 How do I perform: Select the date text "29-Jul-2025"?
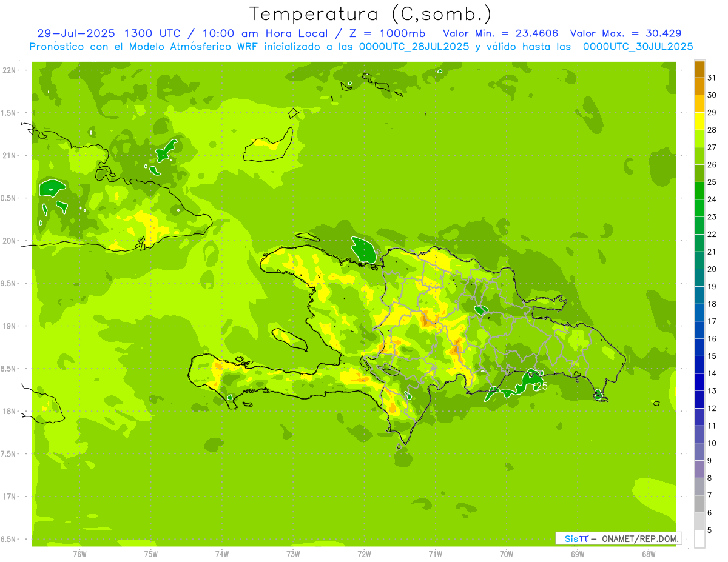(x=76, y=33)
